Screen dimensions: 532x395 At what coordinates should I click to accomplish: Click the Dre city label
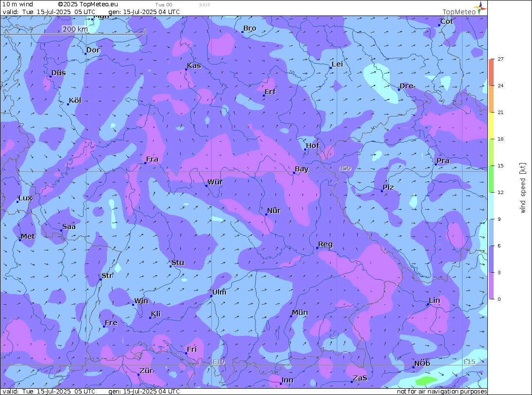(407, 86)
